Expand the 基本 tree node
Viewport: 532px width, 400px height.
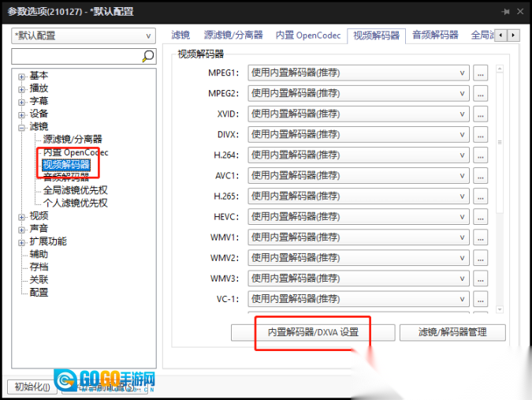[22, 76]
